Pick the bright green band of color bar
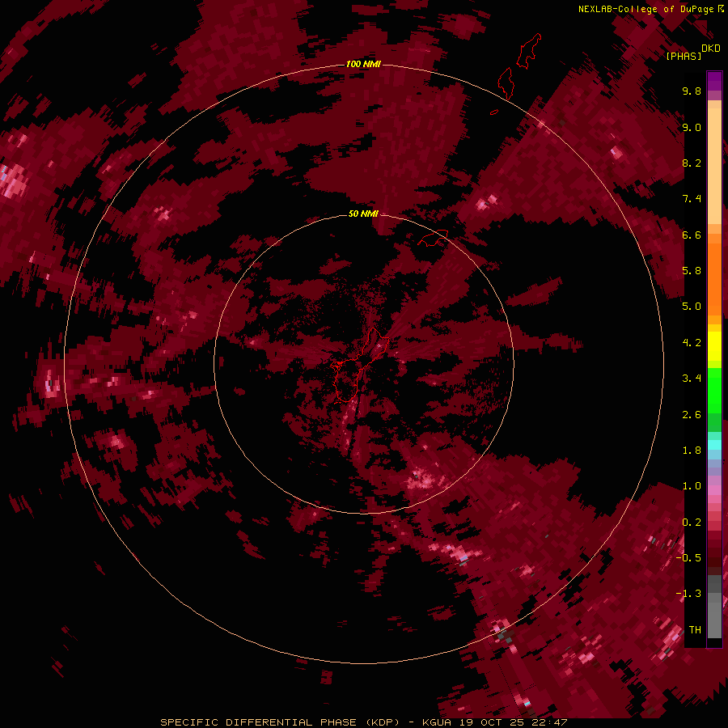The height and width of the screenshot is (728, 728). [x=714, y=389]
